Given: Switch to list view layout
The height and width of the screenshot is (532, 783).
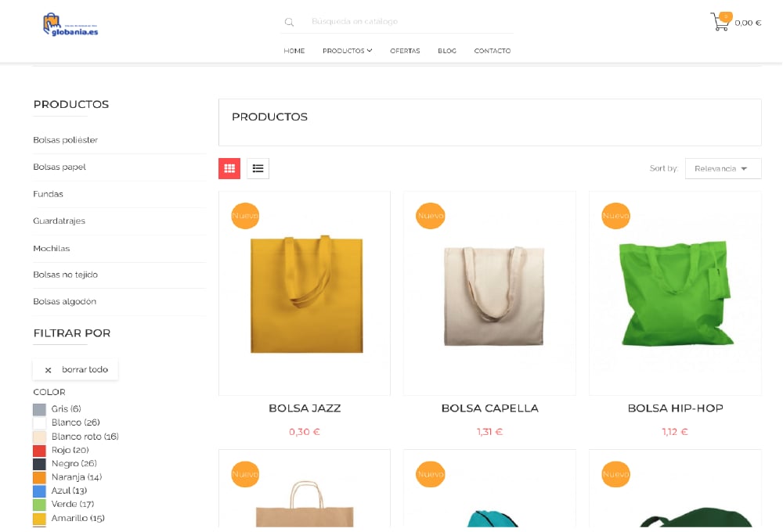Looking at the screenshot, I should click(258, 168).
